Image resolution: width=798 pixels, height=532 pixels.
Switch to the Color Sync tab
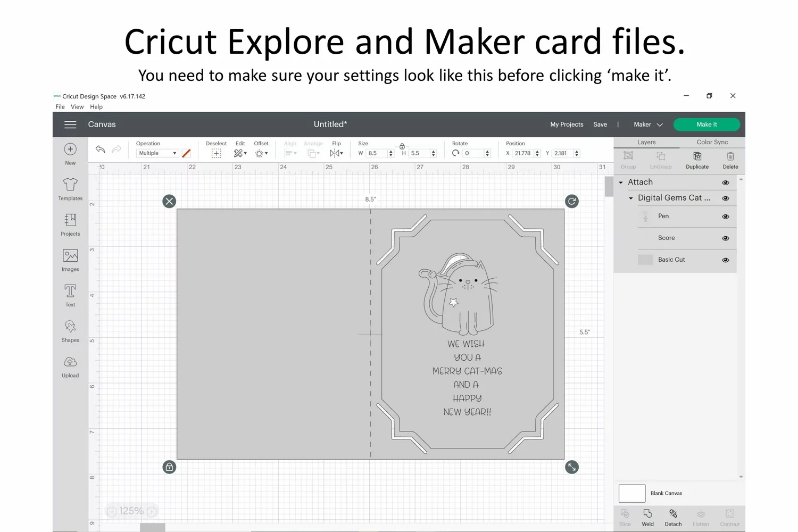coord(712,143)
